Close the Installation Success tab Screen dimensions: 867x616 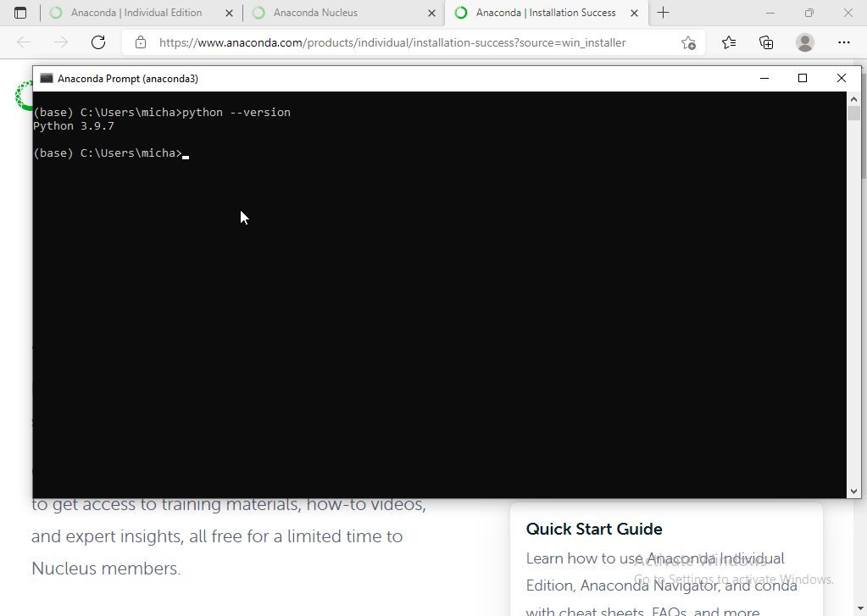click(635, 13)
